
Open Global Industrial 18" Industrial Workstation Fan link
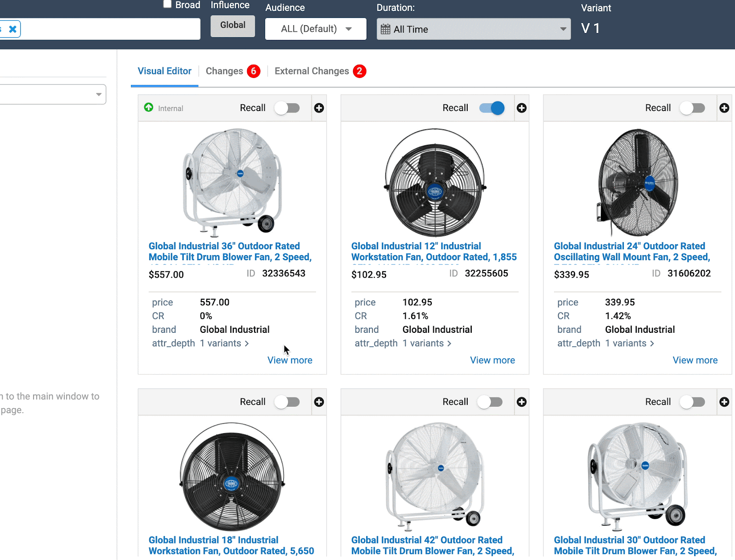point(232,545)
